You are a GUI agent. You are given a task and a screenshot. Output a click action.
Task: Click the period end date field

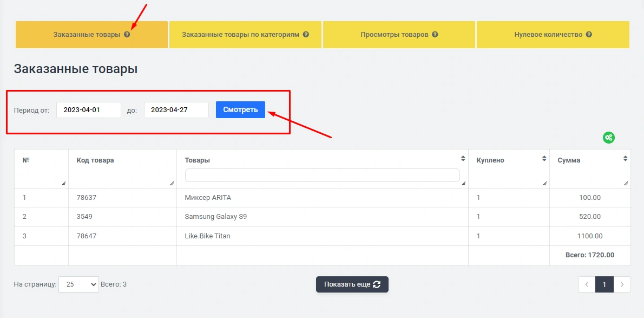click(176, 110)
